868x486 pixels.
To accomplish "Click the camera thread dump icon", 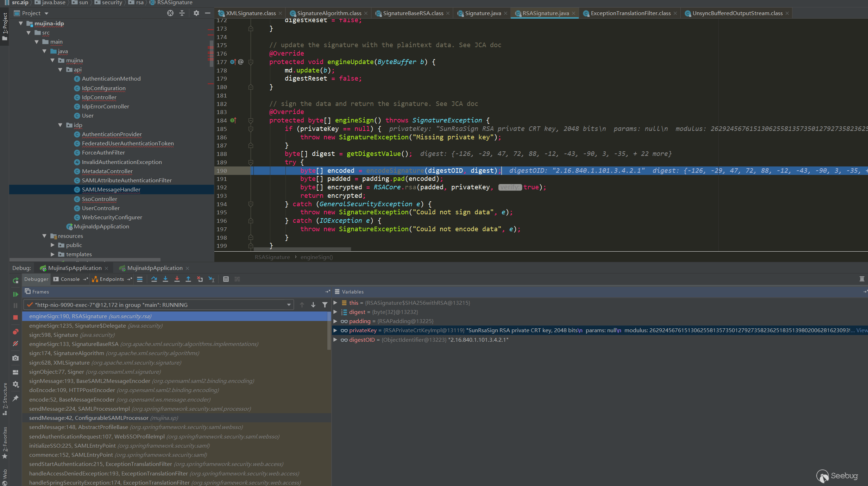I will 15,358.
